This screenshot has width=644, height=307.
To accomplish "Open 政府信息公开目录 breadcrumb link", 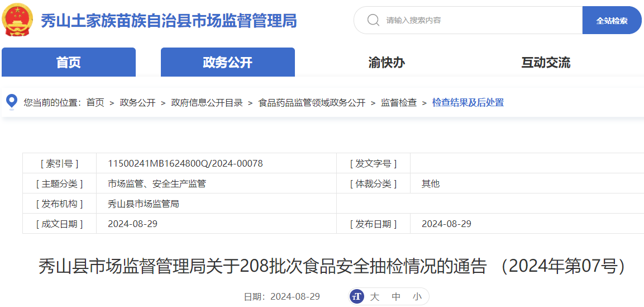I will click(207, 102).
